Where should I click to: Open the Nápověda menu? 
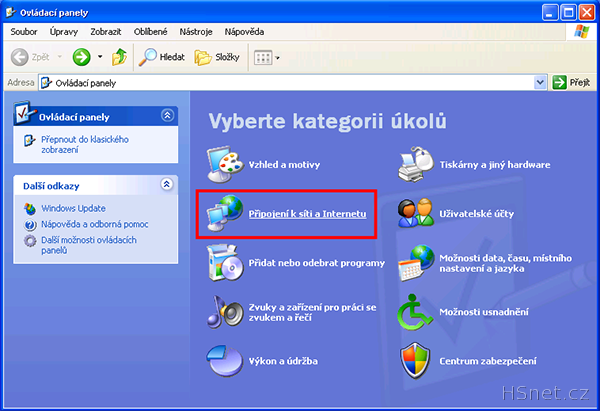244,32
